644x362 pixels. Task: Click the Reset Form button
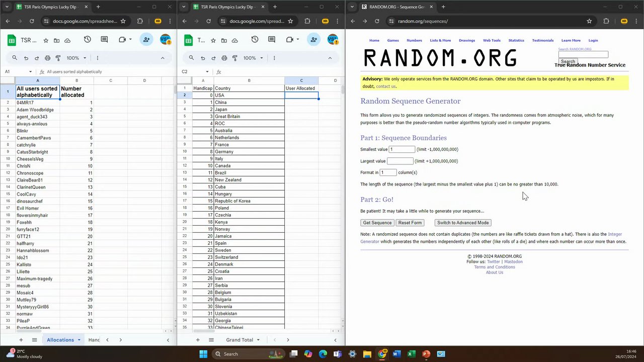coord(410,223)
